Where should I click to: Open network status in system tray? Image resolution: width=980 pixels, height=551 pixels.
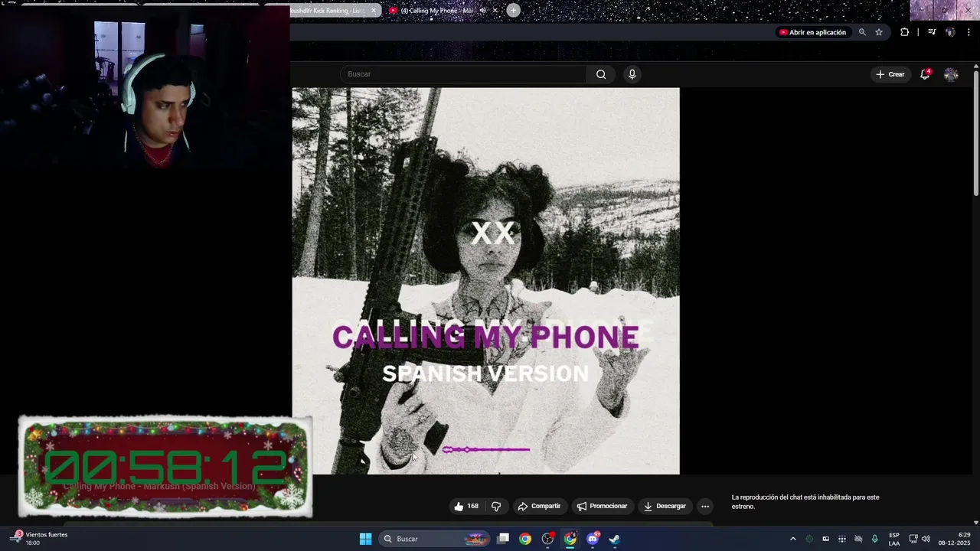coord(913,539)
